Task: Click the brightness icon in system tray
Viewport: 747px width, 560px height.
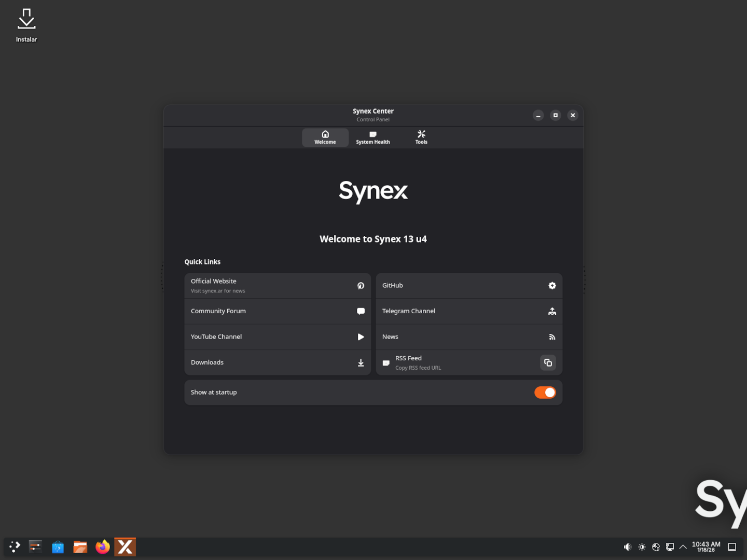Action: [642, 547]
